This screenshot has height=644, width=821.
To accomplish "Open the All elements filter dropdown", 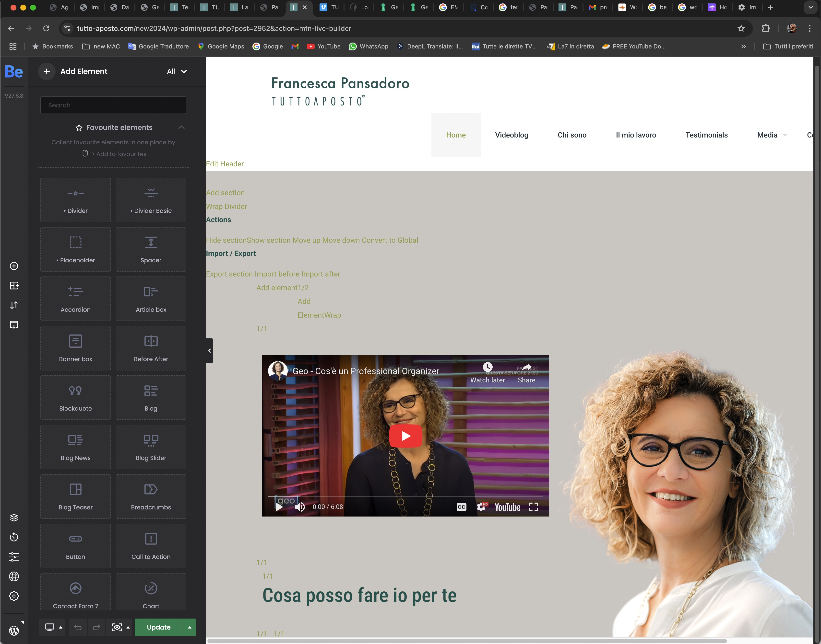I will (177, 71).
